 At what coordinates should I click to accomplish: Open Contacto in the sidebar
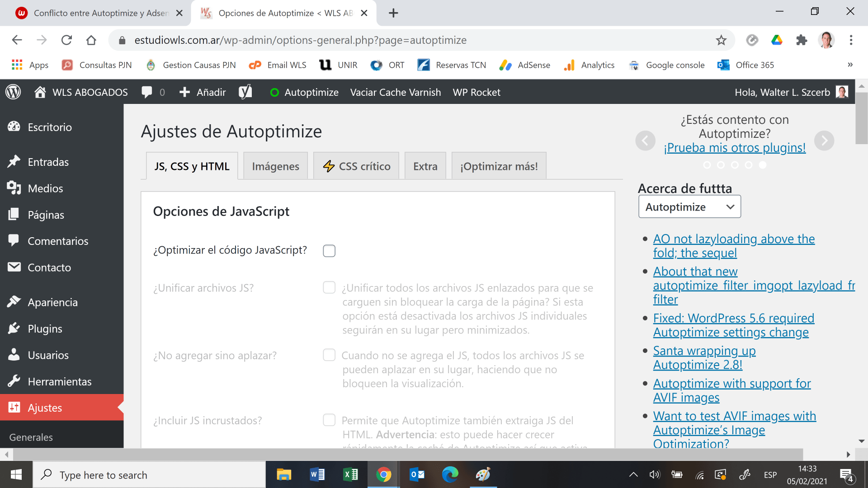(61, 267)
